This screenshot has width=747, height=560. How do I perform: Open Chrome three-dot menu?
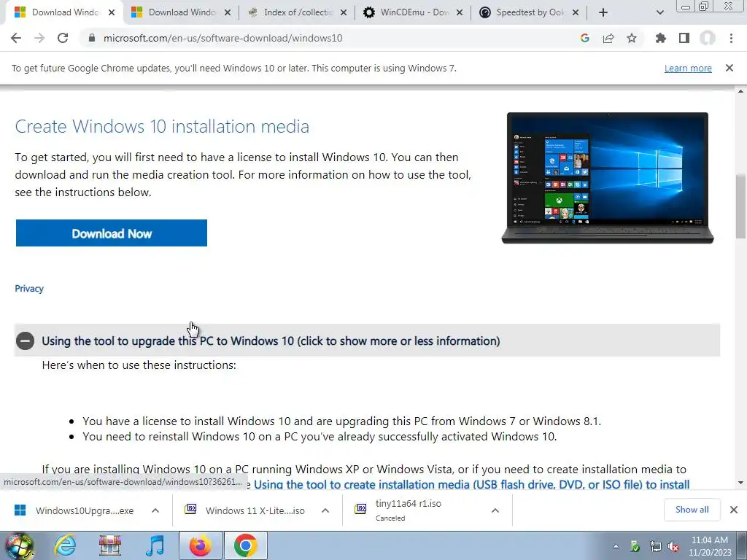(x=731, y=38)
